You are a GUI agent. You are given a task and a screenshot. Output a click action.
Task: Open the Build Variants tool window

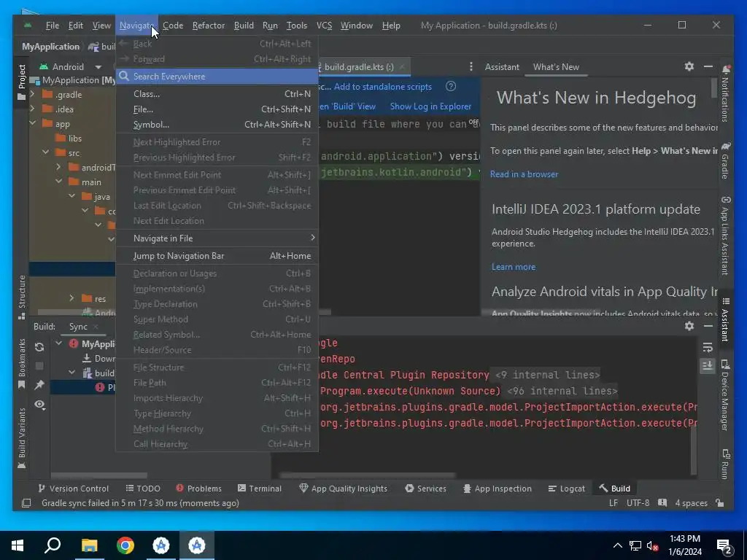pyautogui.click(x=21, y=438)
